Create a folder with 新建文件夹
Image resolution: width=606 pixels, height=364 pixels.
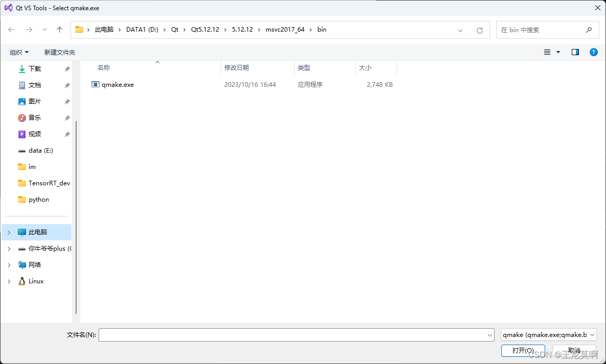click(59, 52)
